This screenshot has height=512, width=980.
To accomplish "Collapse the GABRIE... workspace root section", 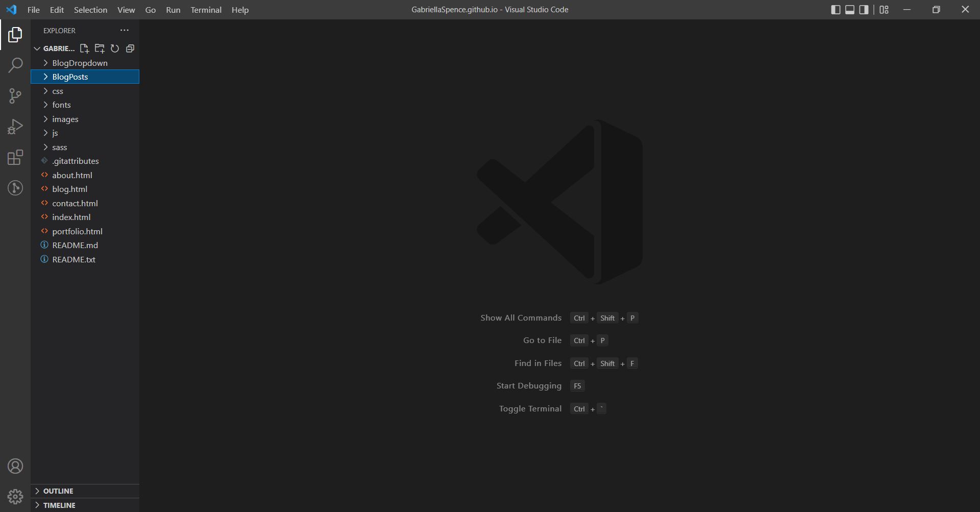I will [54, 48].
